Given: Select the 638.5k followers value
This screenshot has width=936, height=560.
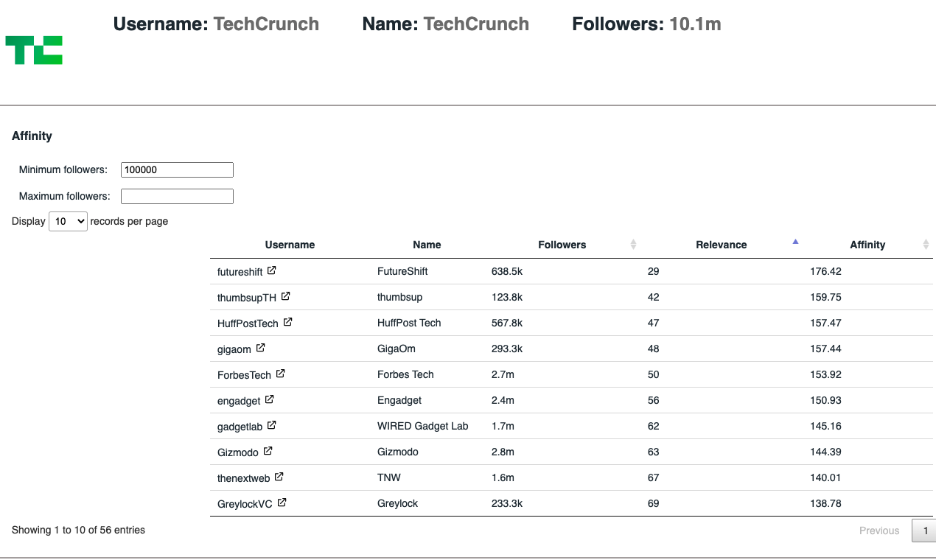Looking at the screenshot, I should pyautogui.click(x=507, y=271).
